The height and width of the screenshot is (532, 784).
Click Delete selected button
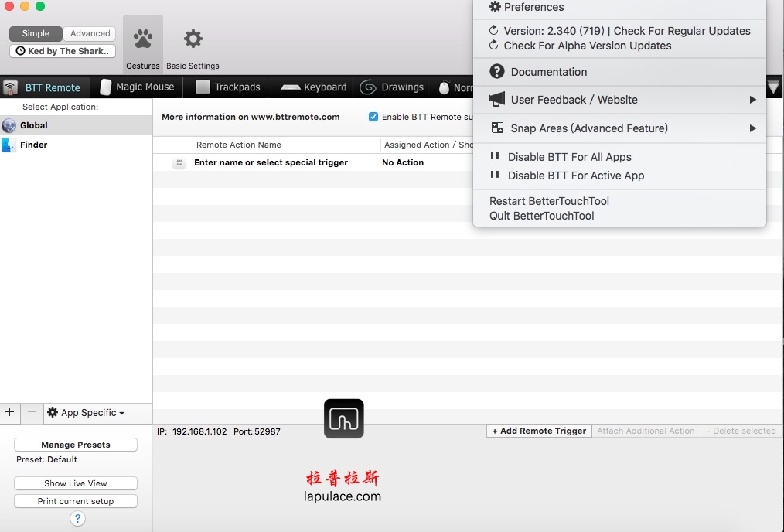pyautogui.click(x=741, y=431)
